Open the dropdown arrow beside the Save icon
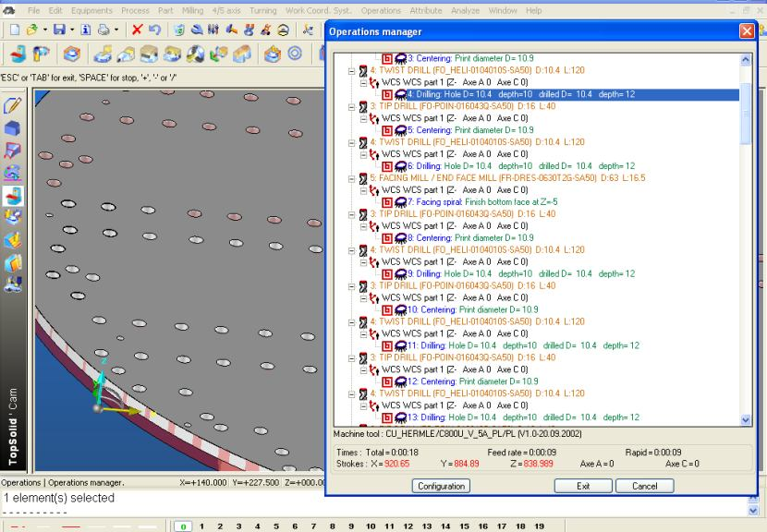 tap(72, 30)
